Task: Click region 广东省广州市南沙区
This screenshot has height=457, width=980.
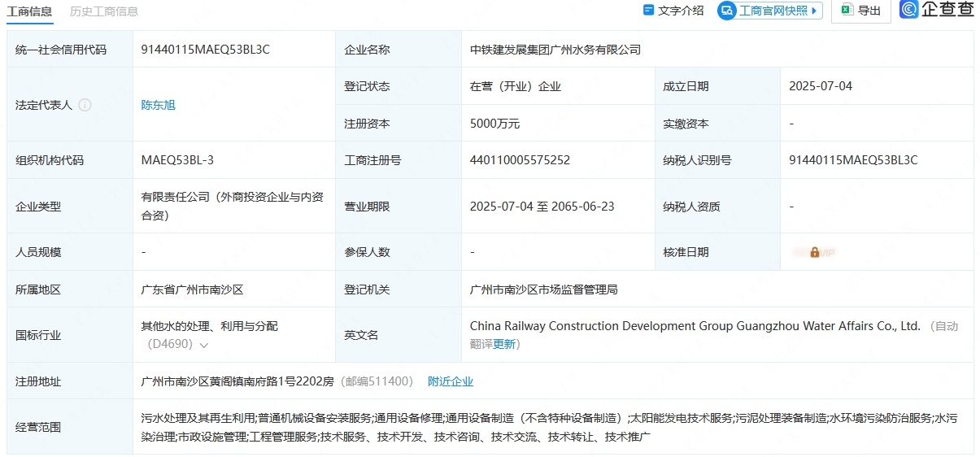Action: tap(193, 289)
